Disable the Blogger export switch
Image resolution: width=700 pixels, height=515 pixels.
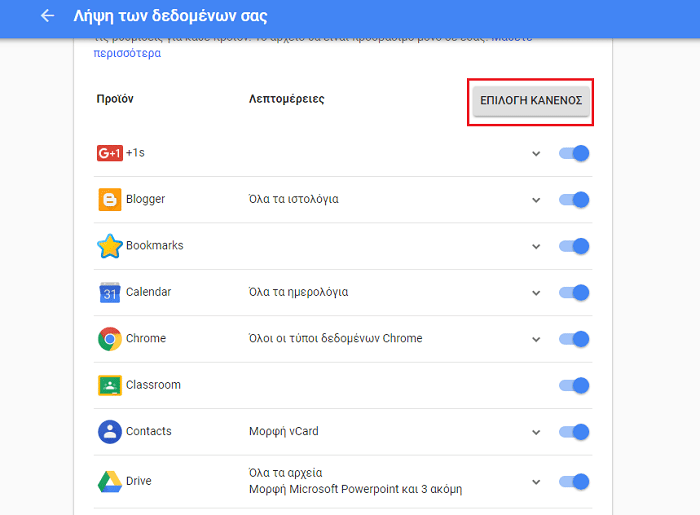pyautogui.click(x=574, y=199)
